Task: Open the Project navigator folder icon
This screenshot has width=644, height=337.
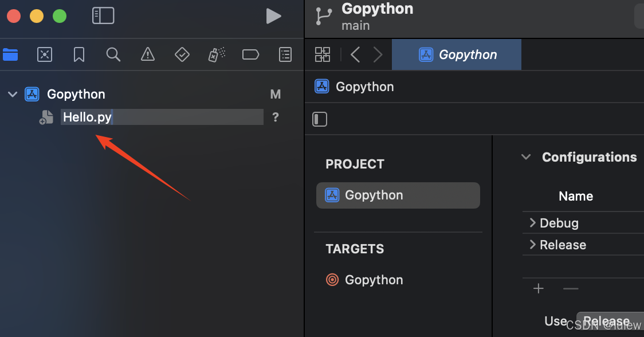Action: click(10, 54)
